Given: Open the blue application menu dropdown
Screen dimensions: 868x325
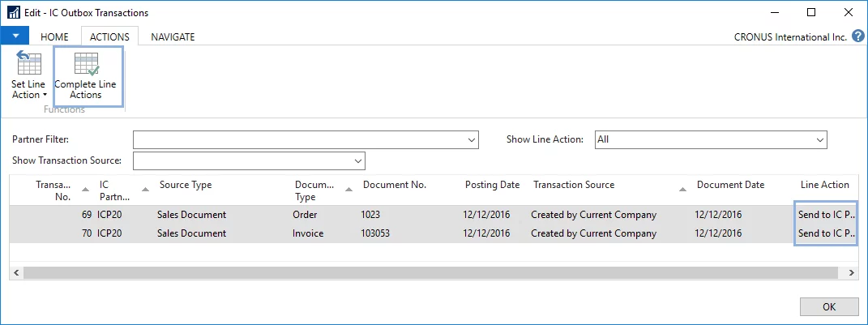Looking at the screenshot, I should pyautogui.click(x=15, y=36).
